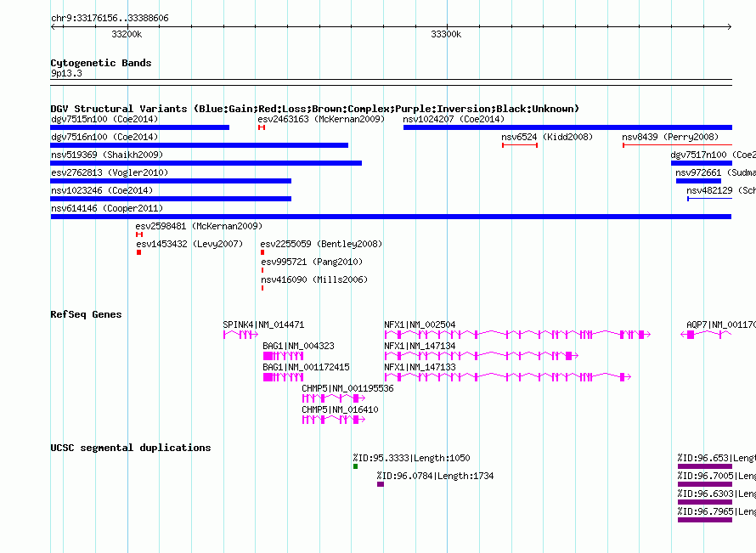Select the purple duplication bar %ID:96.653
This screenshot has width=756, height=553.
pos(705,466)
